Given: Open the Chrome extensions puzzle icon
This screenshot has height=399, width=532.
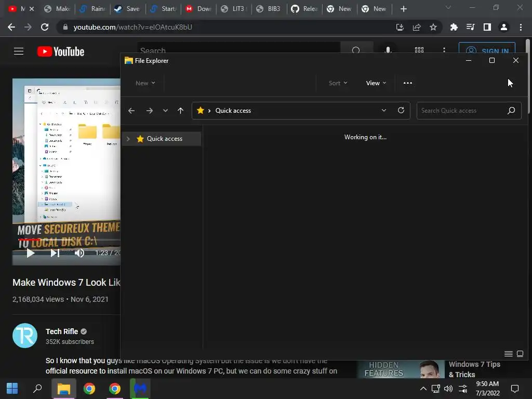Looking at the screenshot, I should (454, 27).
